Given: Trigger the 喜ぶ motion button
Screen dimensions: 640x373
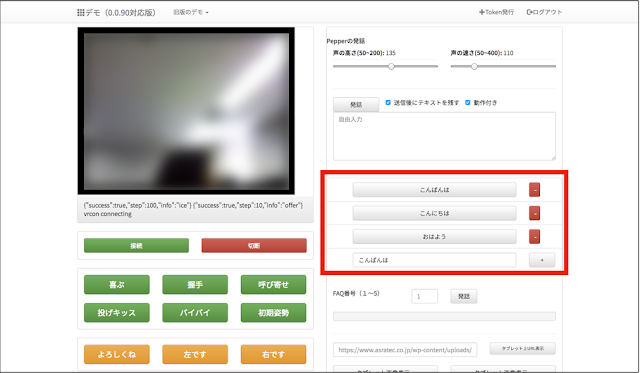Looking at the screenshot, I should tap(117, 284).
